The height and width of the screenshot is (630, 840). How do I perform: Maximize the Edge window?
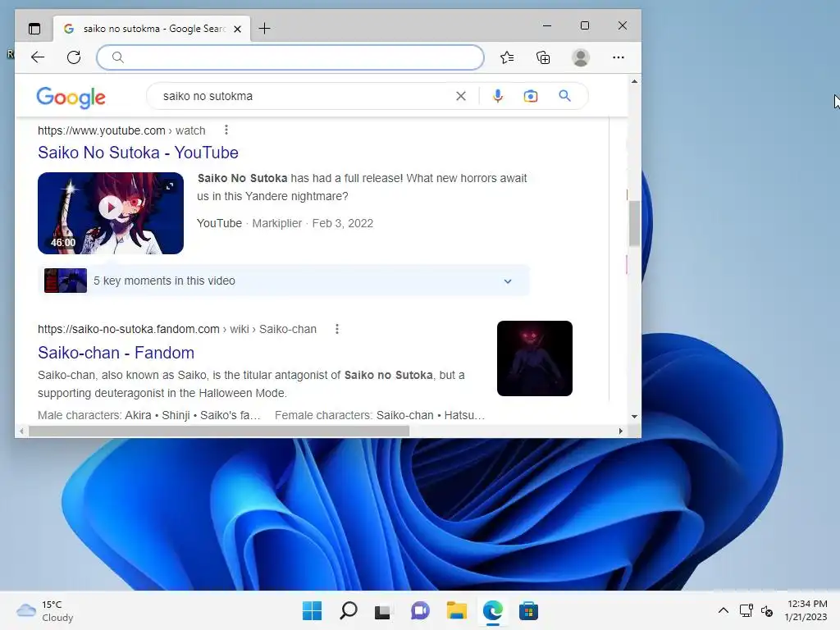[x=584, y=25]
